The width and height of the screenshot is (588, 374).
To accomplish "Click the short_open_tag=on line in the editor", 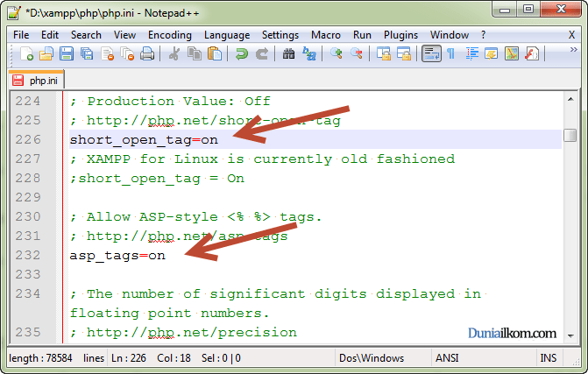I will (x=144, y=140).
